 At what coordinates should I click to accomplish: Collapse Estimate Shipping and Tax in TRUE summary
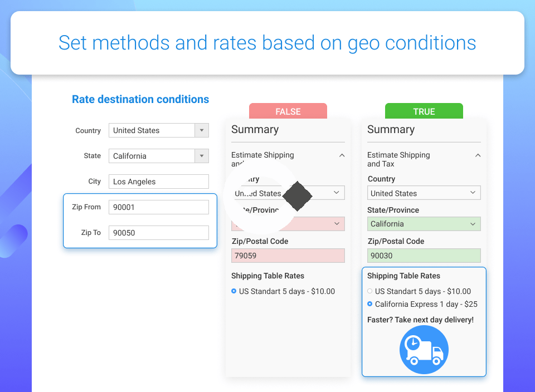(478, 155)
